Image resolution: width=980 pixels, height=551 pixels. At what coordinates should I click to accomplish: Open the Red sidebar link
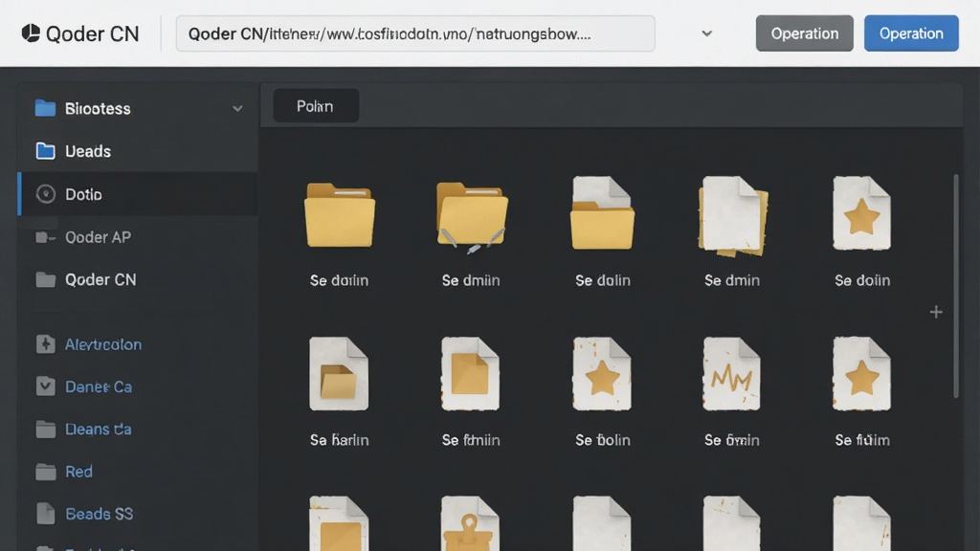tap(78, 472)
